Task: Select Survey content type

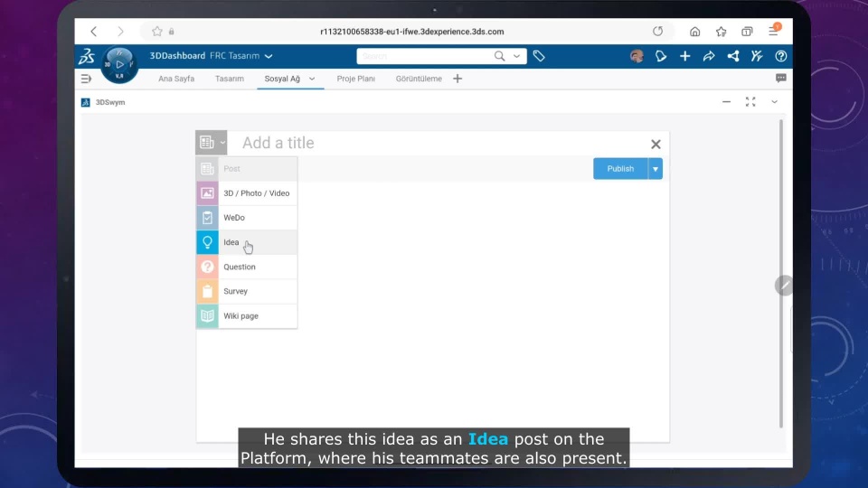Action: [x=246, y=291]
